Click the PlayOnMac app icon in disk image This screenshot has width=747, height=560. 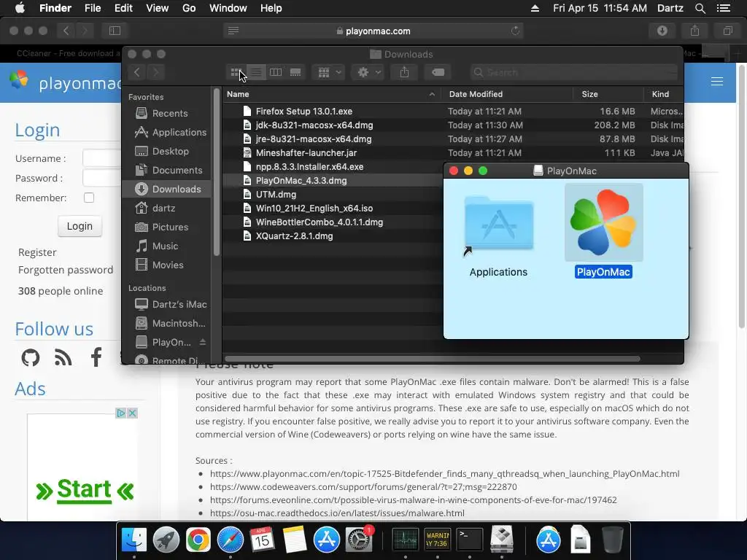[603, 222]
